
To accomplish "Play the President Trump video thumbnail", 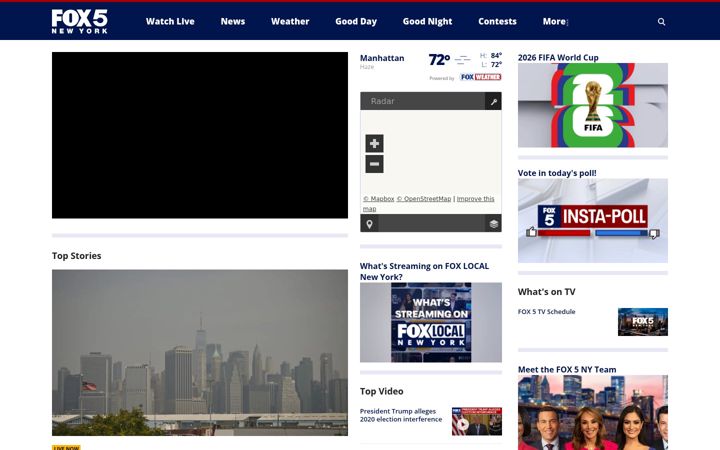I will pos(477,422).
